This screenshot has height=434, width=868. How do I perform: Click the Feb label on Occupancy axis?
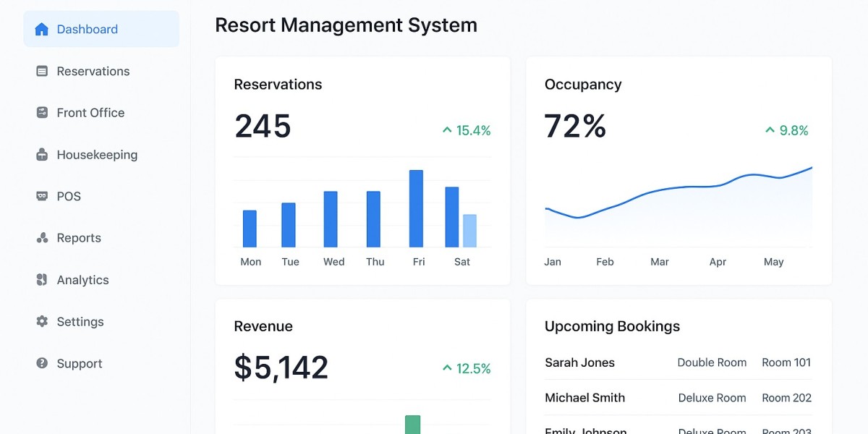605,262
